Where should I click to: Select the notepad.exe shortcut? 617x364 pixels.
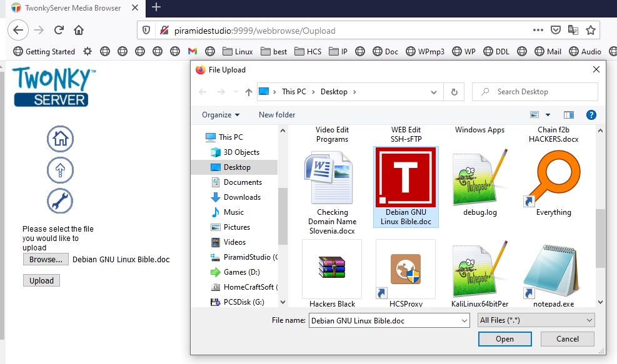coord(553,274)
